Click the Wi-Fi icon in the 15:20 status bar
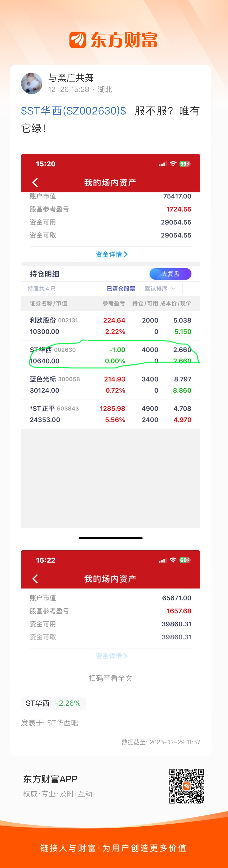Image resolution: width=228 pixels, height=868 pixels. [x=173, y=164]
